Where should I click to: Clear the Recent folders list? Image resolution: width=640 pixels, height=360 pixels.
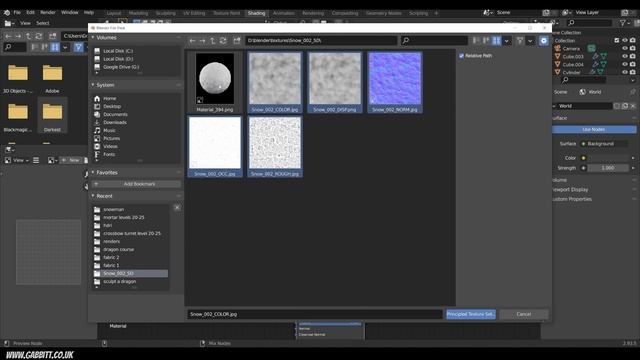click(x=177, y=208)
